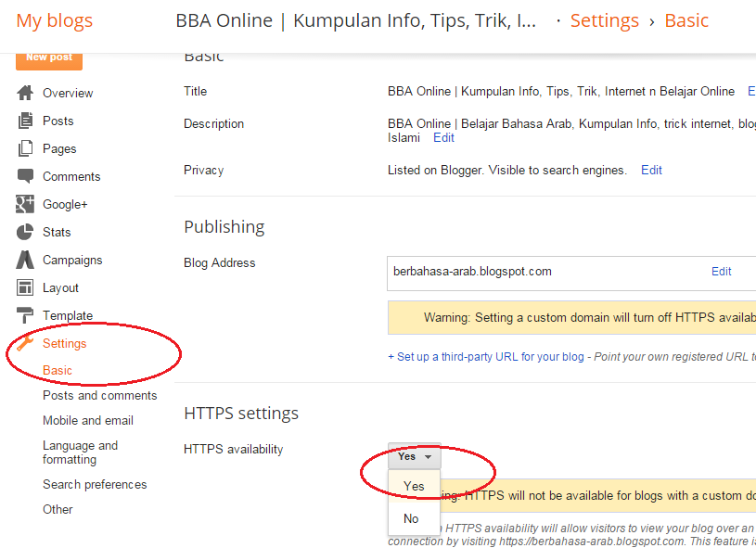
Task: Click the Posts document icon
Action: 25,121
